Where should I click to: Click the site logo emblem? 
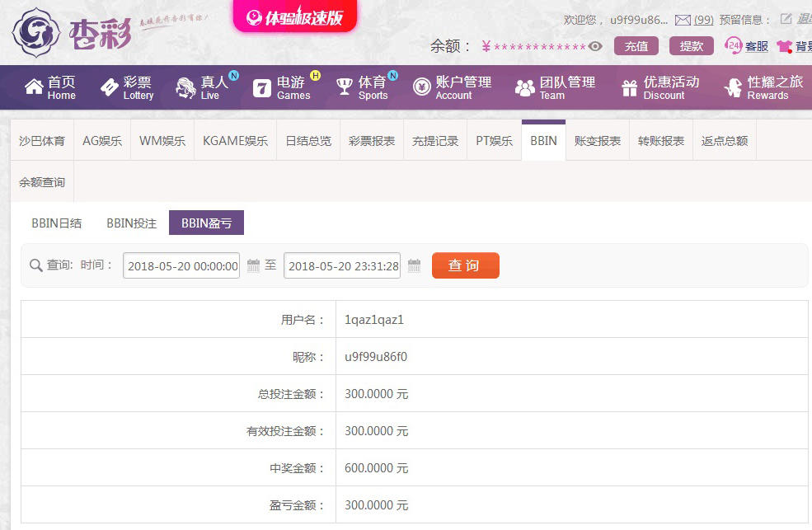[x=35, y=32]
